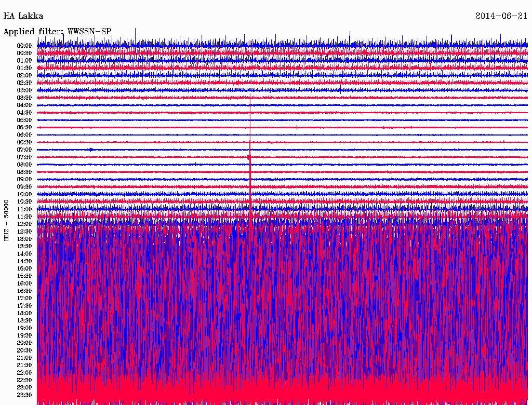The image size is (532, 405).
Task: Click the 07:00 time row label
Action: 24,150
